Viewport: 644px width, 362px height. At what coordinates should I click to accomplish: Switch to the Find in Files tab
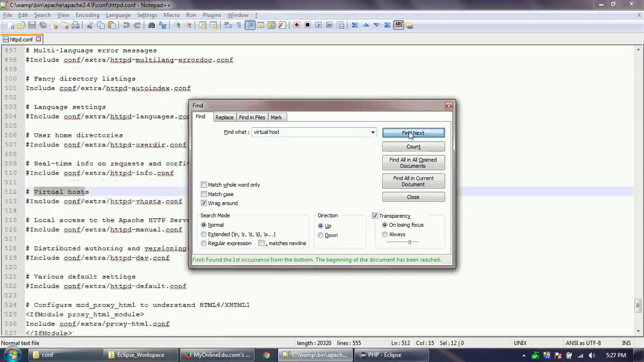[252, 117]
